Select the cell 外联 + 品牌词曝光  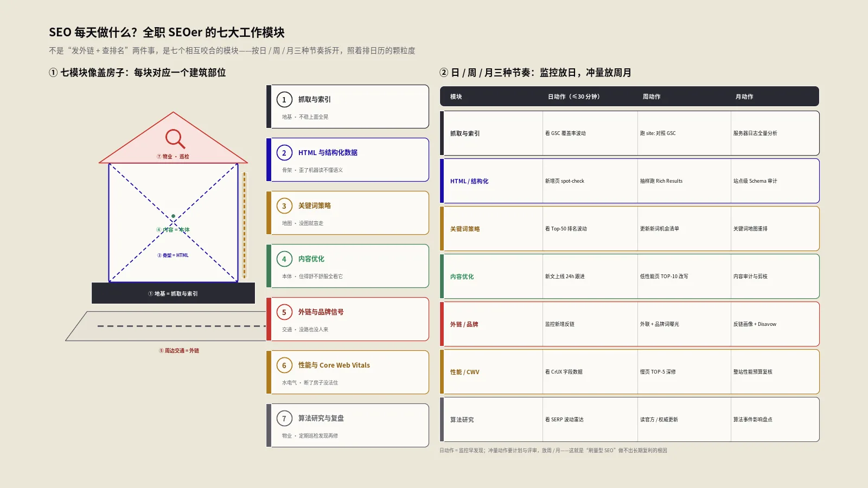(659, 324)
